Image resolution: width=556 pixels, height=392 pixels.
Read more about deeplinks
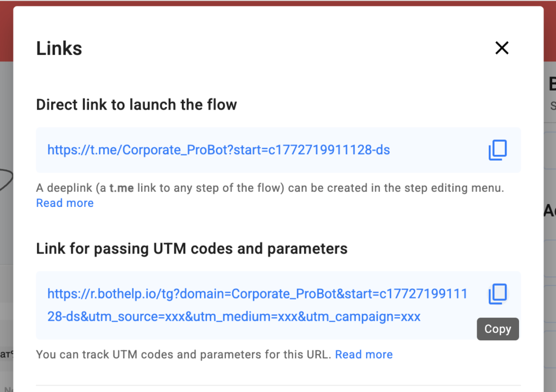(65, 203)
